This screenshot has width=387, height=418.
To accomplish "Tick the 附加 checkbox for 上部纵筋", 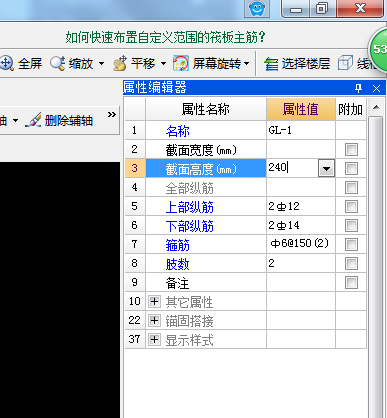I will [351, 206].
